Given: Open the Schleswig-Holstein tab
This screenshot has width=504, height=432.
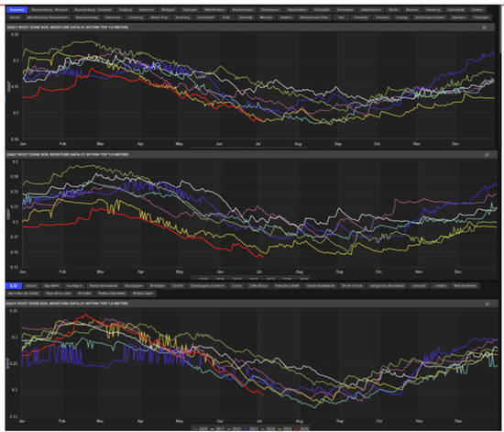Looking at the screenshot, I should 430,17.
